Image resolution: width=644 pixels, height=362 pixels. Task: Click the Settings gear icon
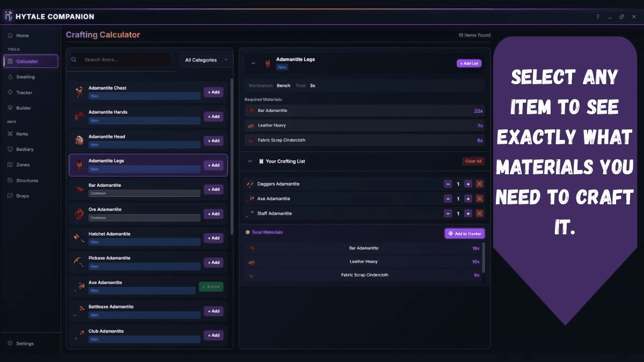(x=10, y=344)
